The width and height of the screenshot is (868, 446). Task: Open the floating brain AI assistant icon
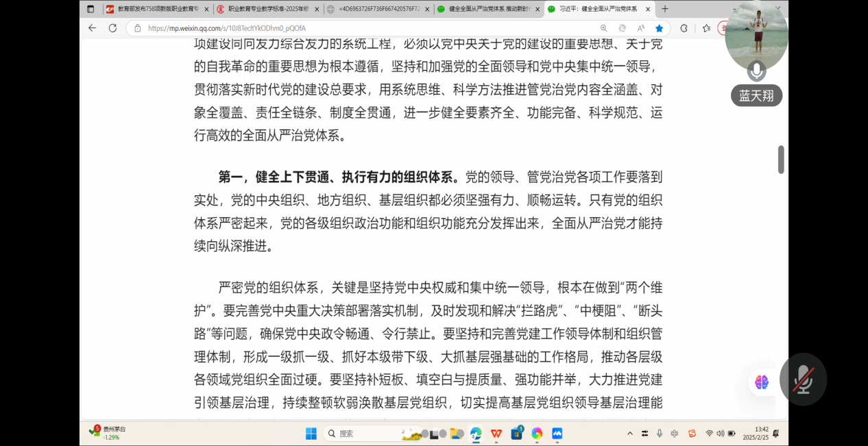(x=762, y=382)
